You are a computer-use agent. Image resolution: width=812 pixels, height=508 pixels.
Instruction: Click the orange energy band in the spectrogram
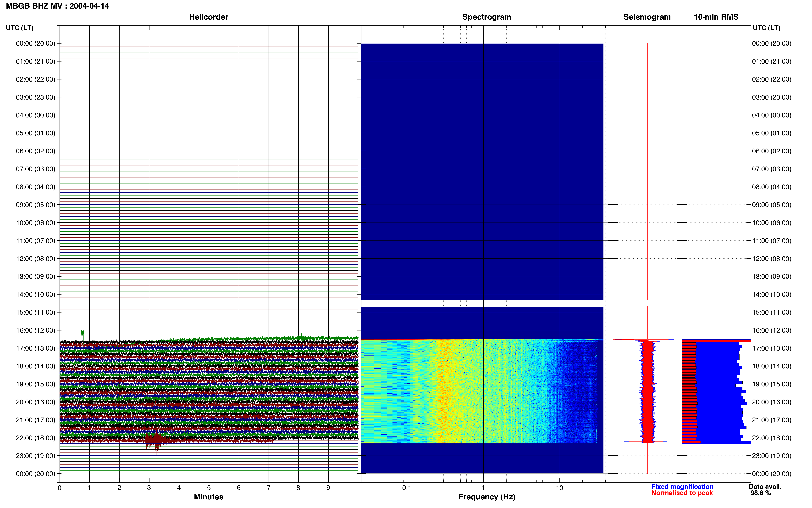pos(444,391)
